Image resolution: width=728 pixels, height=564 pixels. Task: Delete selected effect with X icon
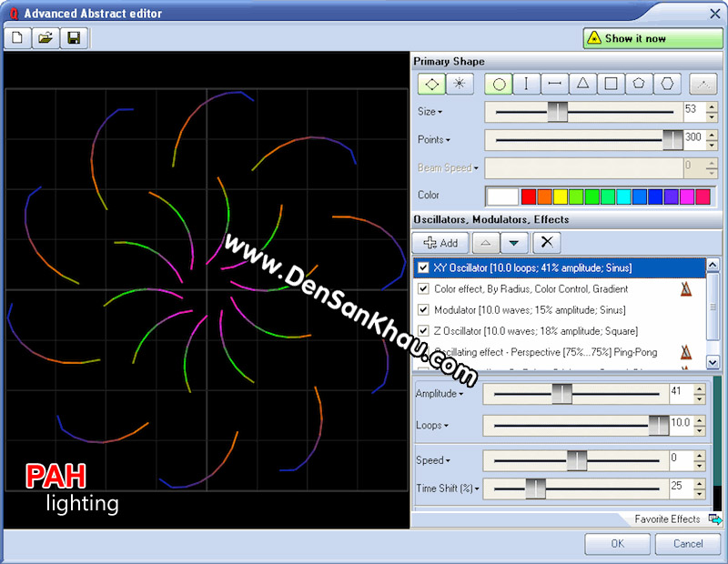(547, 242)
